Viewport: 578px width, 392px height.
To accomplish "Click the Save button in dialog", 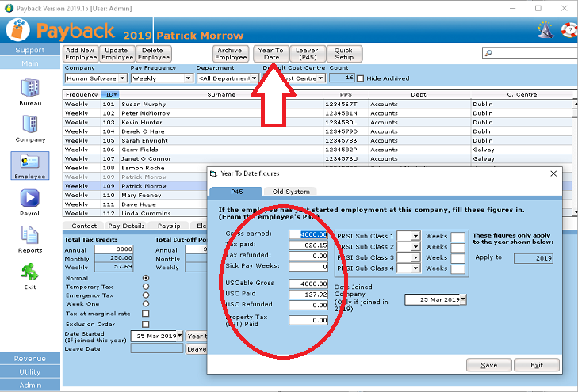I will [489, 365].
